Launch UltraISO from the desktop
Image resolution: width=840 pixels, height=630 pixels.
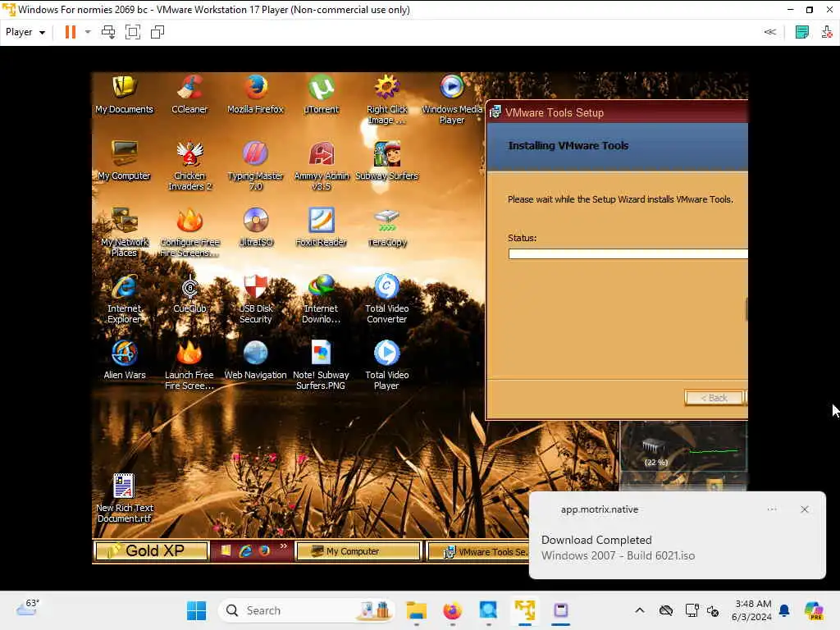coord(256,227)
